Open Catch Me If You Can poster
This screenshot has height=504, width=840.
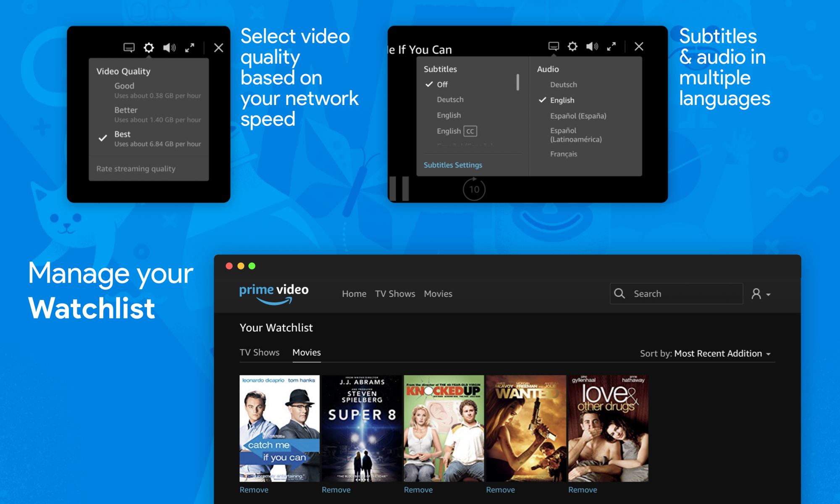pos(279,428)
